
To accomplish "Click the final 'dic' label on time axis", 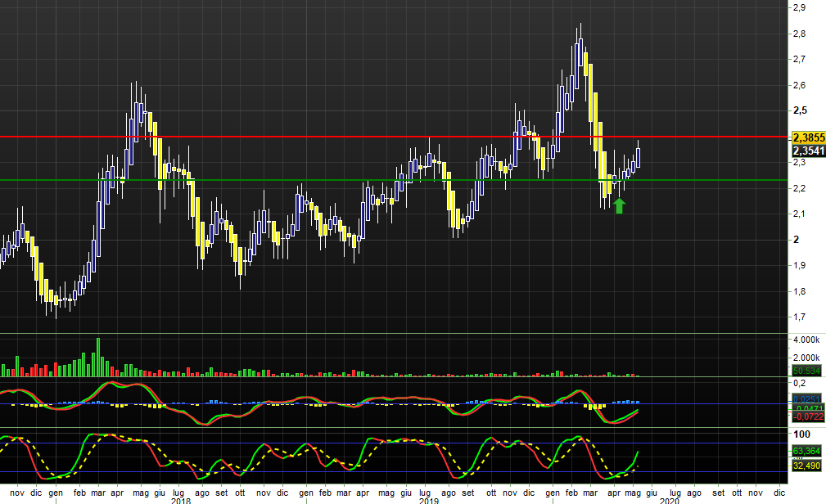I will [x=779, y=493].
